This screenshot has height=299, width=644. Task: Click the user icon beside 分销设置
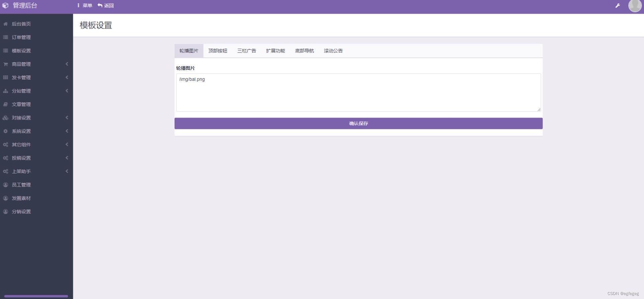click(5, 211)
